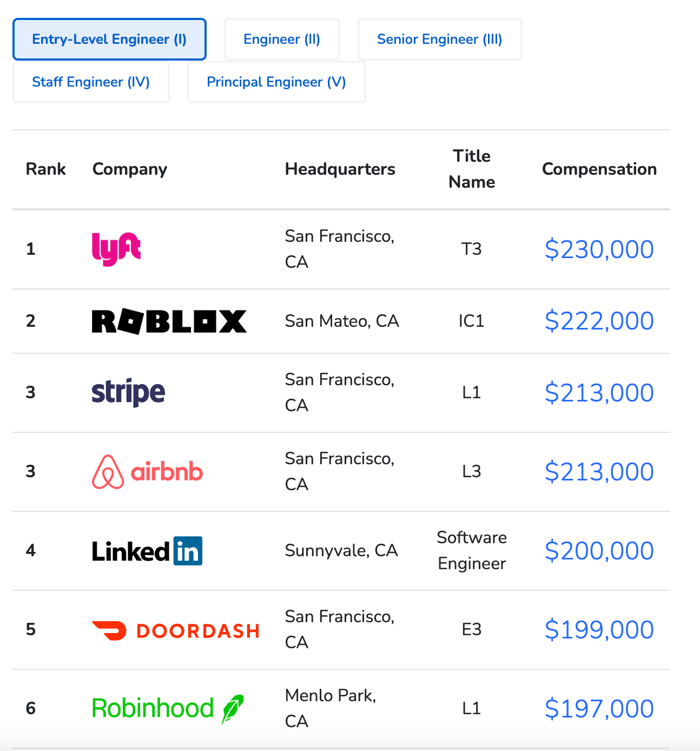
Task: Reselect the Entry-Level Engineer (I) filter
Action: click(x=109, y=39)
